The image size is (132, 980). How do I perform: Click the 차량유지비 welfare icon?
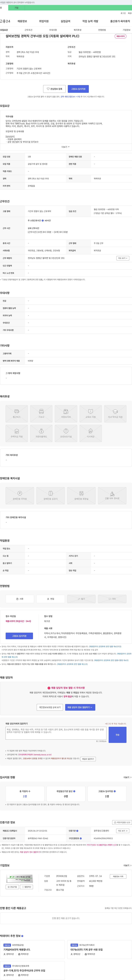66,414
